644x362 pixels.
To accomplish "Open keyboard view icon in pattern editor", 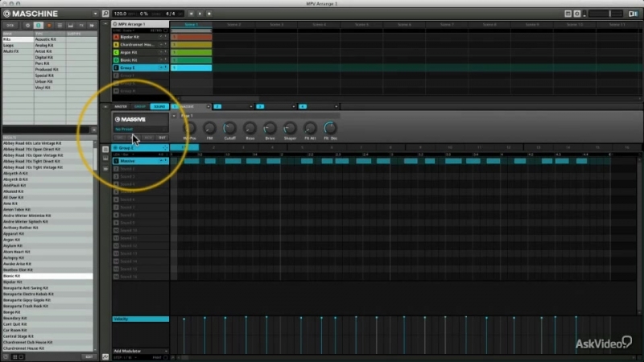I will tap(105, 158).
